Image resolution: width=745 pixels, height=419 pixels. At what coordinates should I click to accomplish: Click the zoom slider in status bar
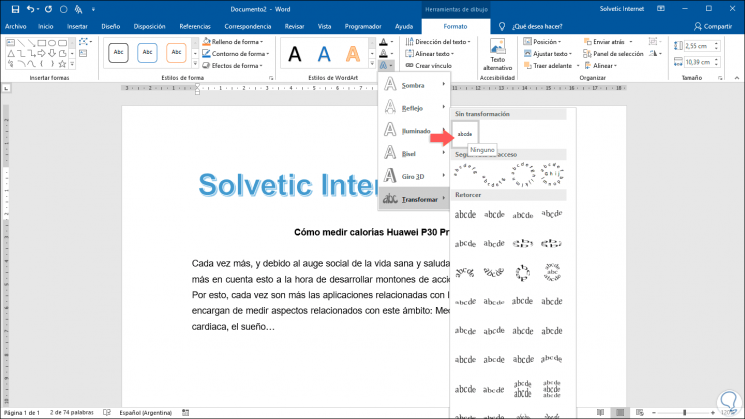pos(684,413)
